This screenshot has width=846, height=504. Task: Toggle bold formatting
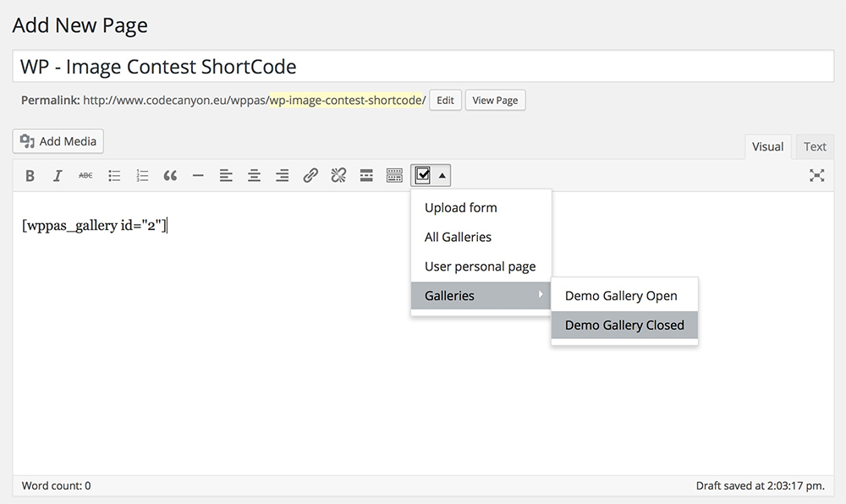point(30,176)
